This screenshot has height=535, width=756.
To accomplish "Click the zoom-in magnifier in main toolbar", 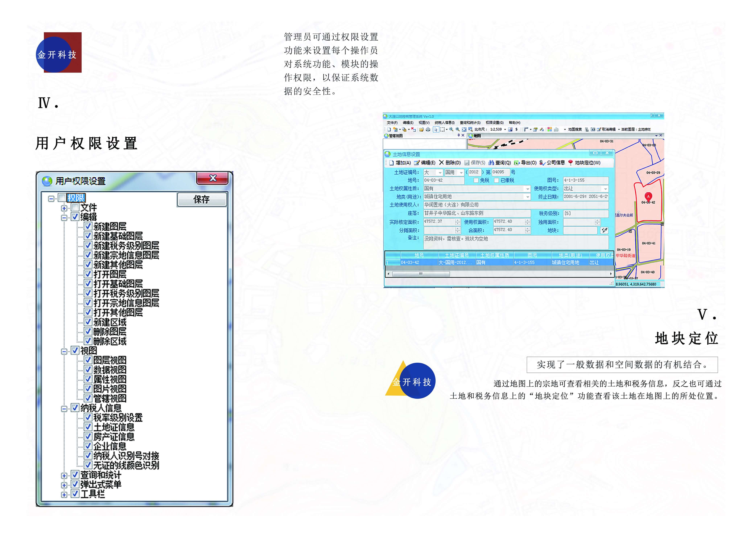I will click(x=458, y=130).
